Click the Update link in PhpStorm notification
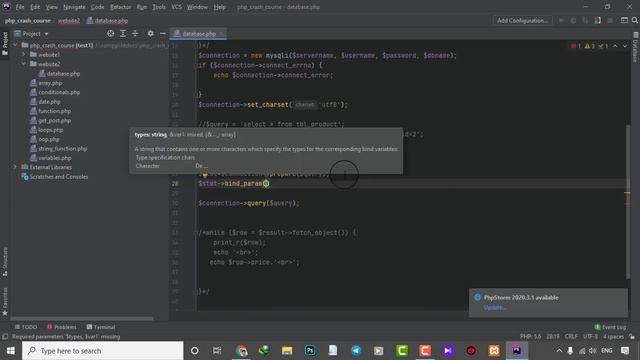The width and height of the screenshot is (640, 360). [494, 307]
